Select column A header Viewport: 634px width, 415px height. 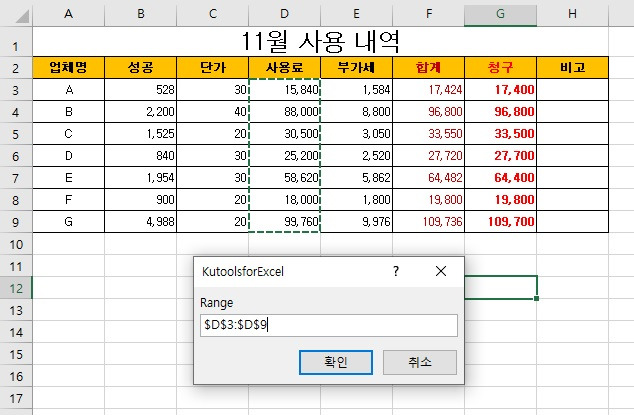69,14
